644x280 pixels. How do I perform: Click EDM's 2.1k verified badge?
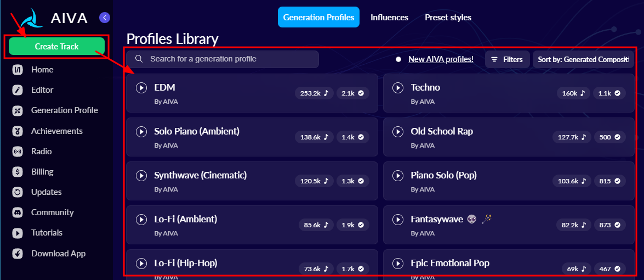click(353, 93)
